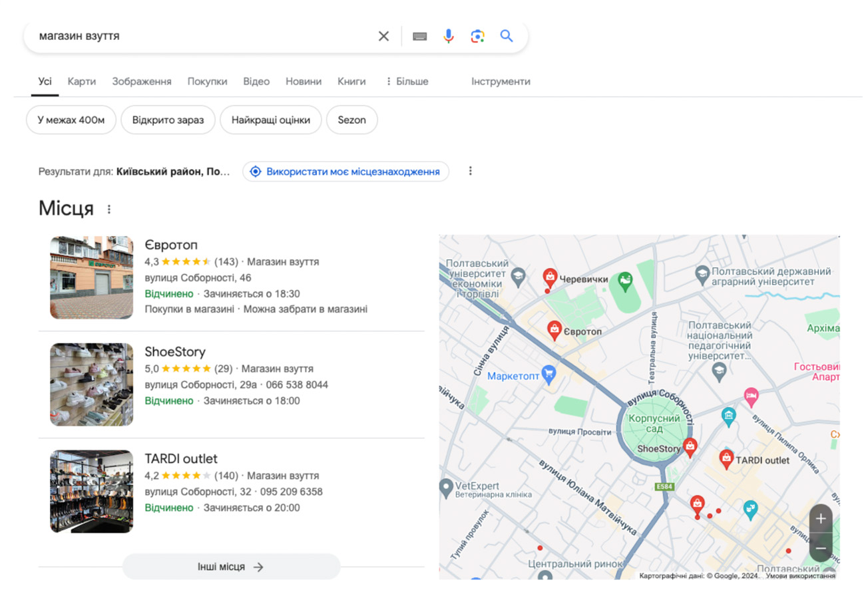Click the Інші місця button

pyautogui.click(x=231, y=567)
